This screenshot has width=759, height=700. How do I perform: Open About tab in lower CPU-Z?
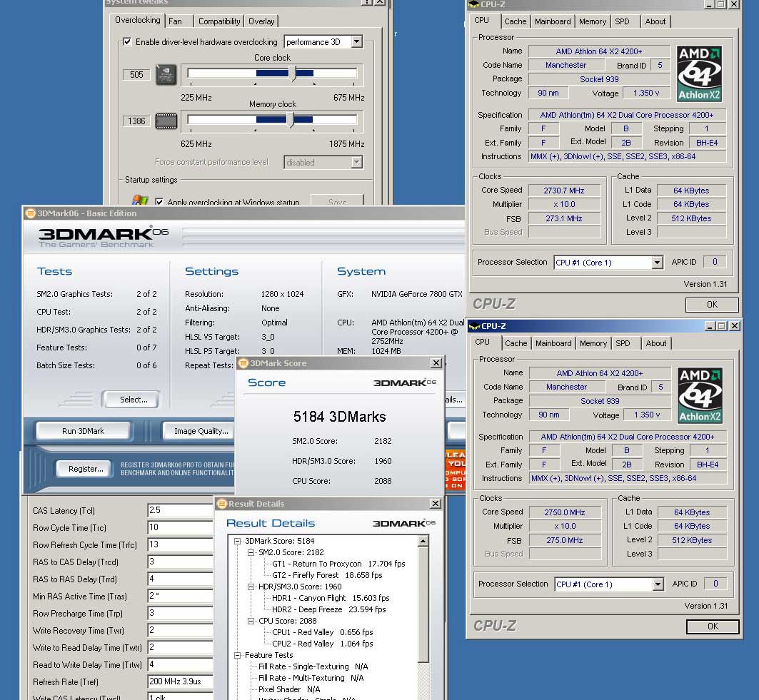tap(656, 343)
